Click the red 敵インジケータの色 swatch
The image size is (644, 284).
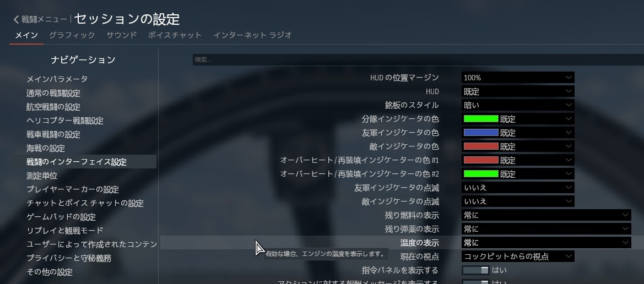[x=481, y=146]
